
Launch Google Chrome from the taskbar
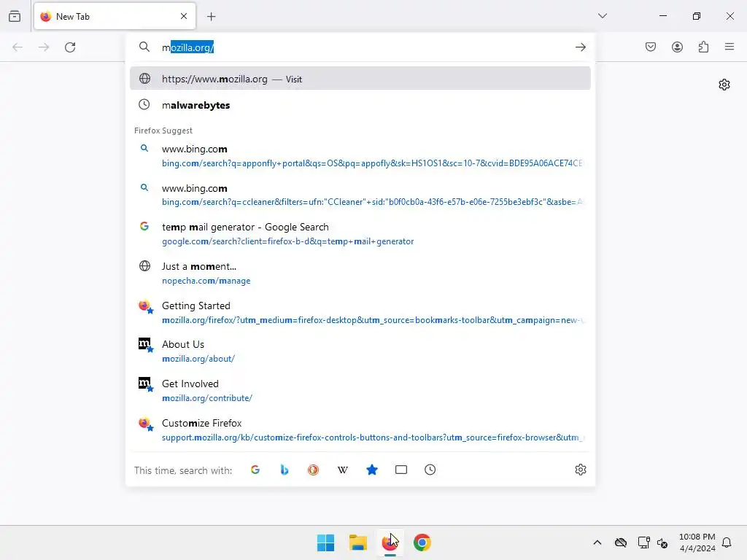[x=422, y=542]
